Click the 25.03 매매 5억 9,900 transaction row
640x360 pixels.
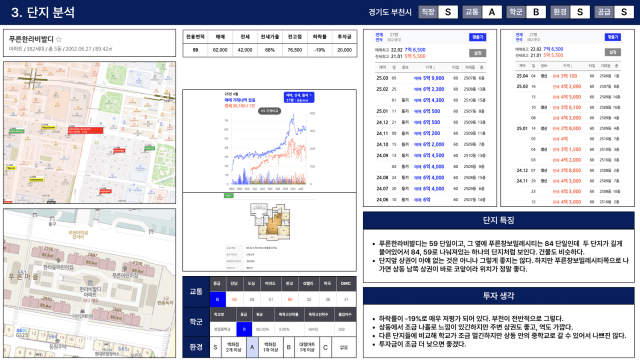click(430, 78)
